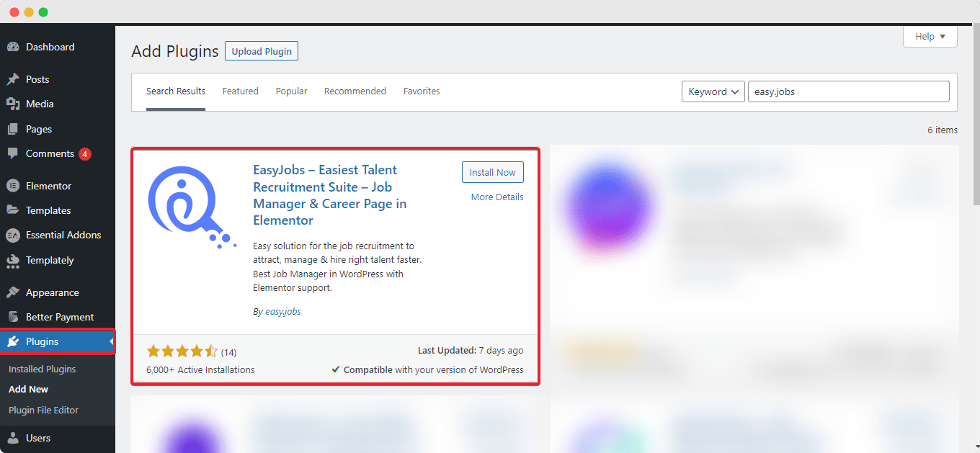Image resolution: width=980 pixels, height=453 pixels.
Task: Click the Comments speech bubble icon
Action: [13, 153]
